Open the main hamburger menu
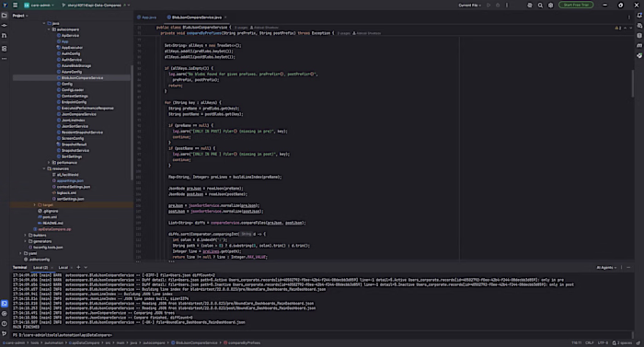Screen dimensions: 644x347 point(16,5)
